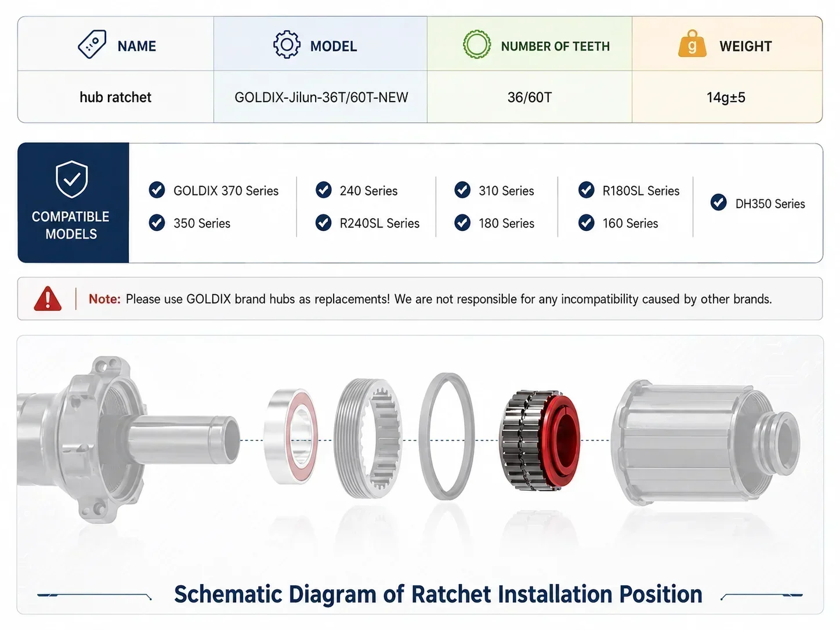
Task: Click the orange gram weight icon
Action: click(x=692, y=44)
